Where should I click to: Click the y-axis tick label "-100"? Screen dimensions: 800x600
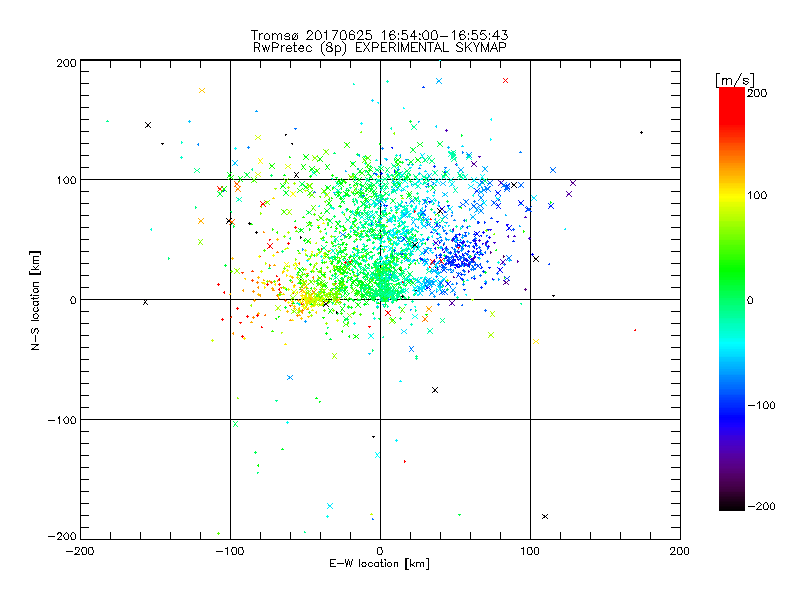pos(62,420)
